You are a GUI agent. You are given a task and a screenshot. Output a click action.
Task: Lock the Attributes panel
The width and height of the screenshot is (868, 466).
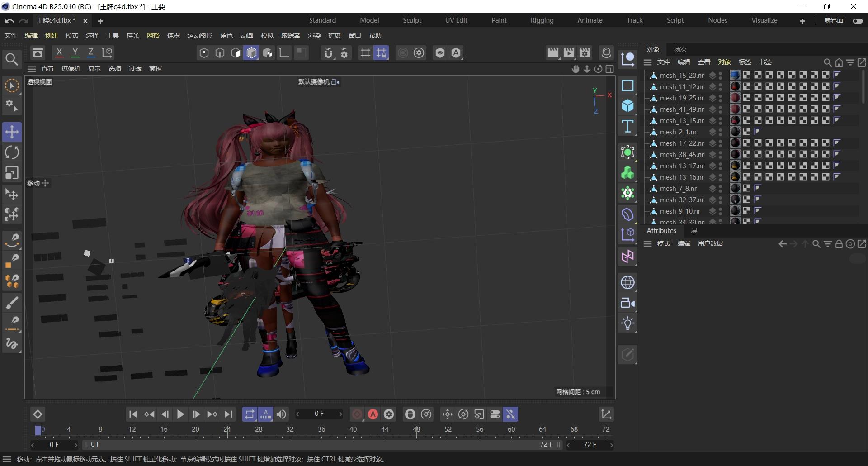(839, 244)
